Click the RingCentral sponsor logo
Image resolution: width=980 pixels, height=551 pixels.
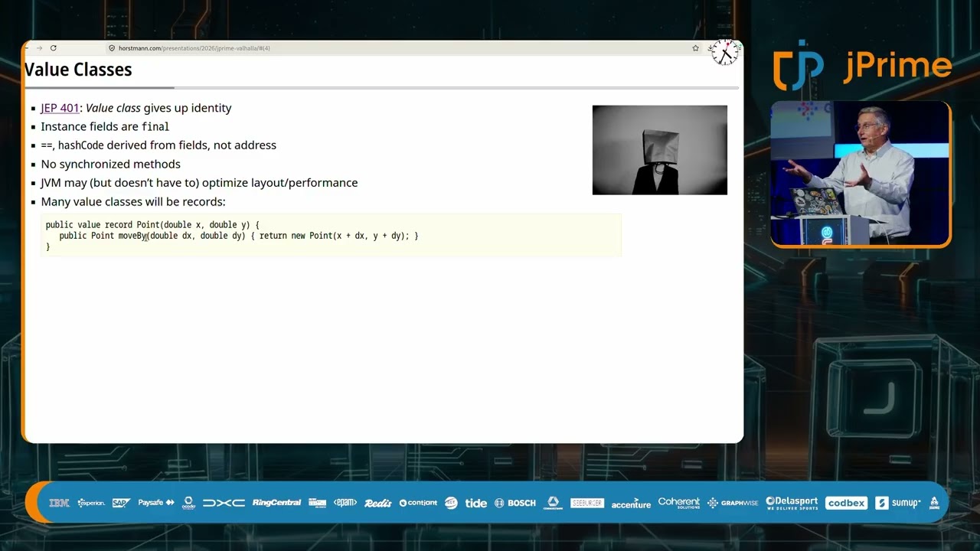[x=276, y=503]
